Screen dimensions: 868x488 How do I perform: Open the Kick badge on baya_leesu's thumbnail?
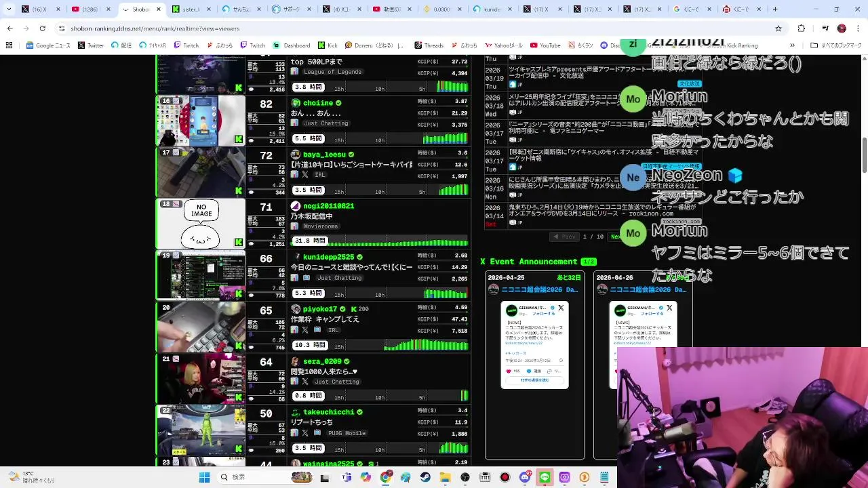pos(239,190)
